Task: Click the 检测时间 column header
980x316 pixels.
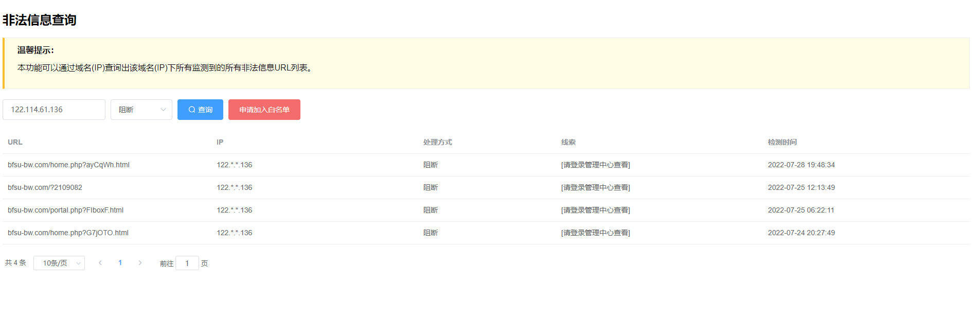Action: (782, 143)
